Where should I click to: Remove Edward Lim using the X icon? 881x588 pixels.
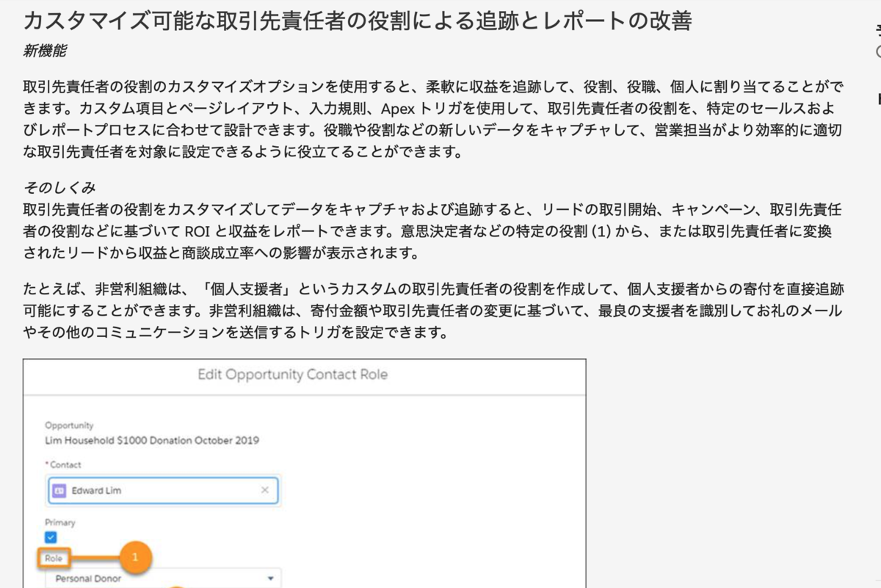pyautogui.click(x=265, y=490)
